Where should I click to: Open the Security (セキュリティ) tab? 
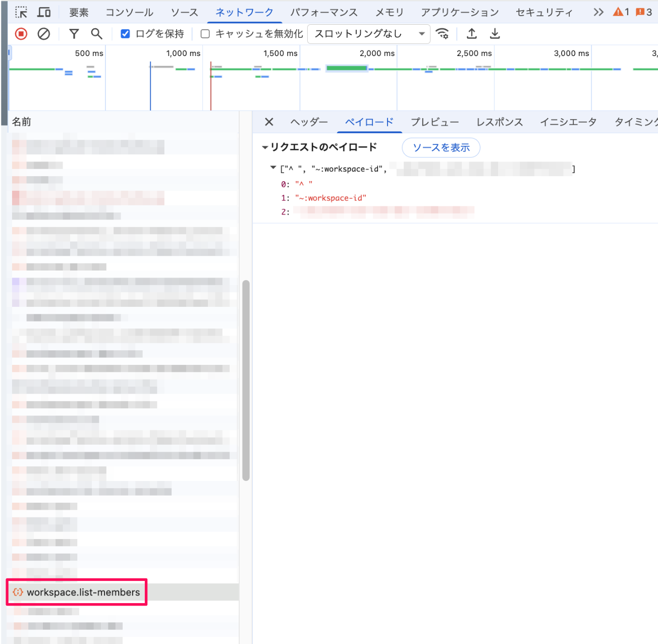tap(544, 12)
